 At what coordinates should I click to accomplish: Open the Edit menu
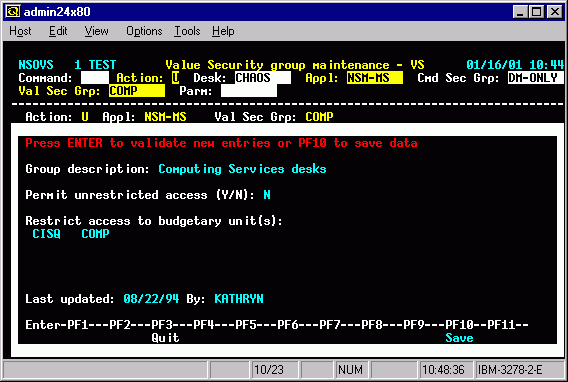pyautogui.click(x=58, y=31)
